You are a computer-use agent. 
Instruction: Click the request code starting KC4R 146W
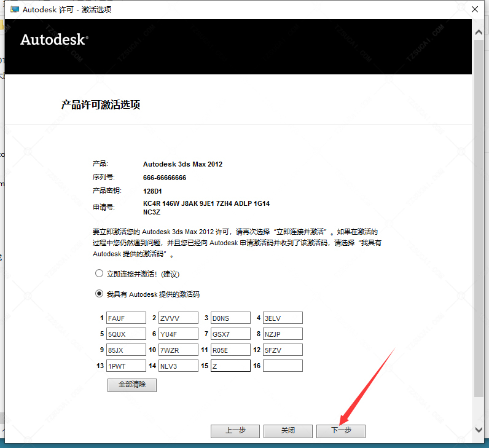(206, 208)
